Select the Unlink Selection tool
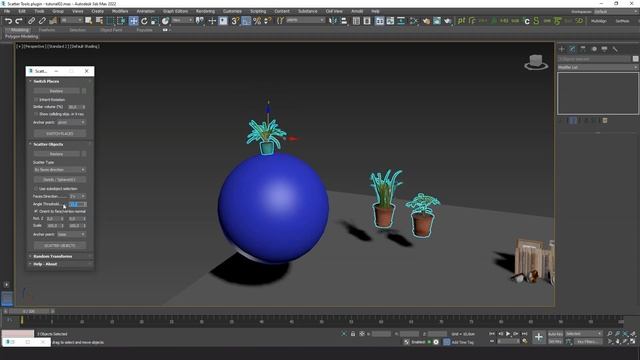Viewport: 640px width, 360px height. click(x=42, y=21)
